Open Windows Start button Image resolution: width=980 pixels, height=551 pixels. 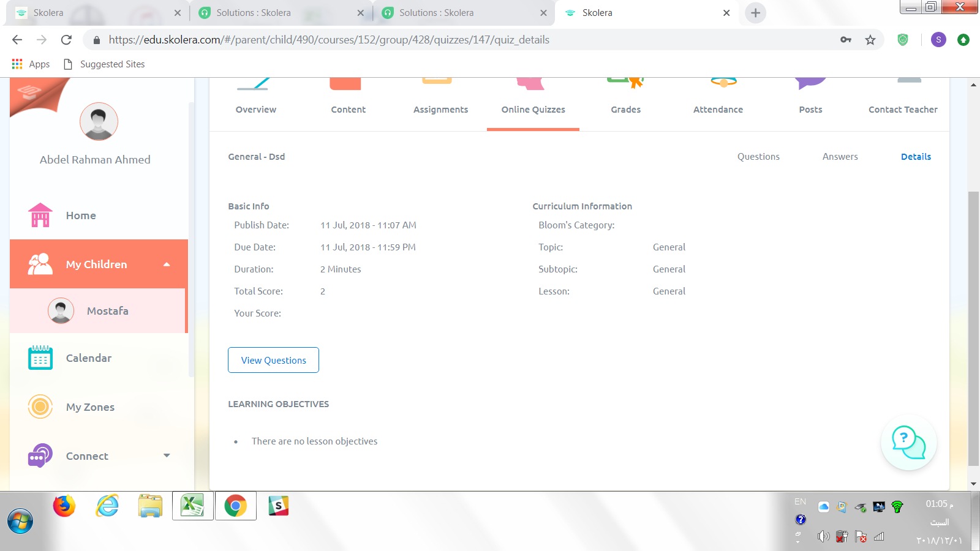click(20, 521)
